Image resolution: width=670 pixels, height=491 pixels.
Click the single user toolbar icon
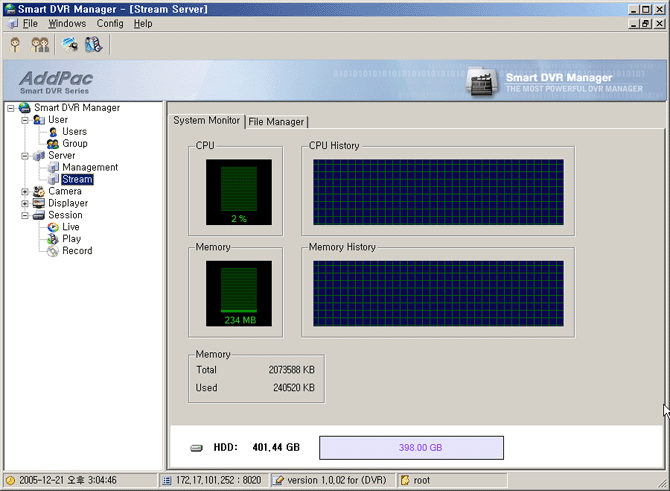(15, 44)
